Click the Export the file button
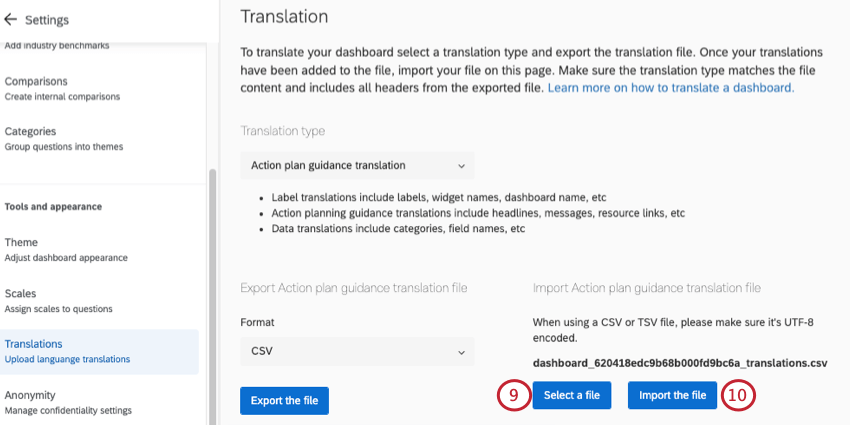 tap(284, 400)
